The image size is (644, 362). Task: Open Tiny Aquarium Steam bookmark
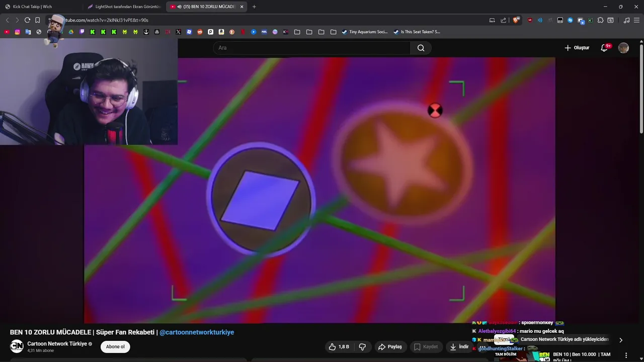tap(365, 32)
